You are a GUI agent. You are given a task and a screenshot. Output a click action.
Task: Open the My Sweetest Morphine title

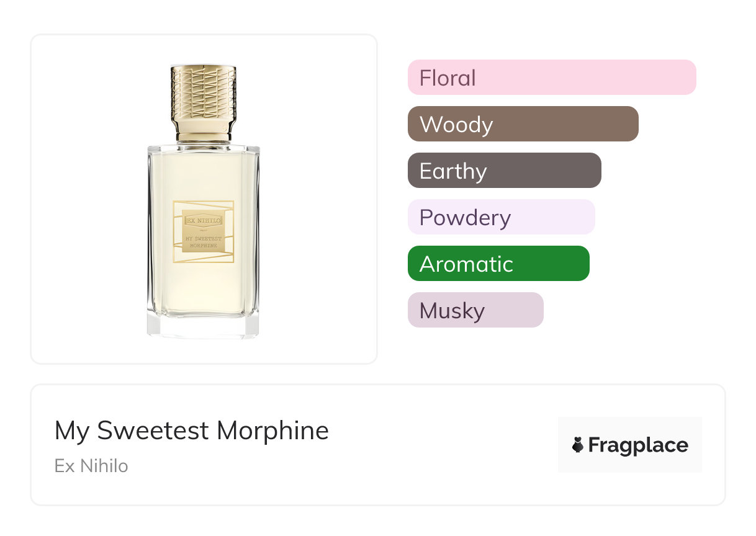(191, 431)
